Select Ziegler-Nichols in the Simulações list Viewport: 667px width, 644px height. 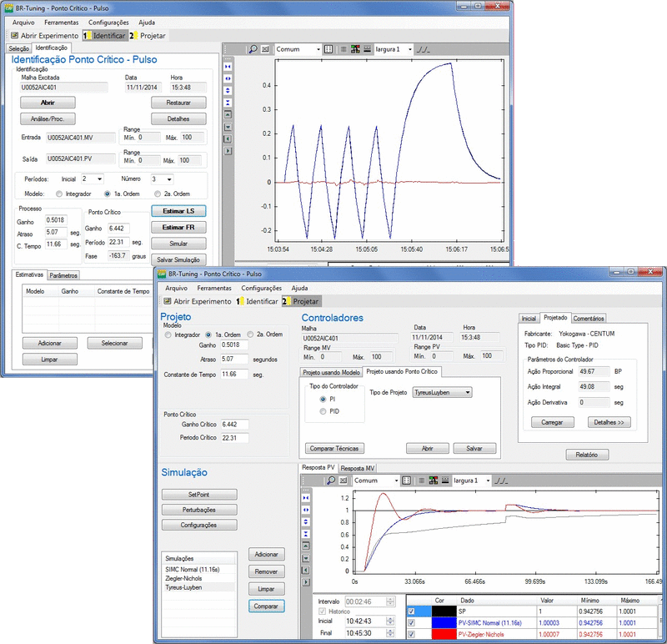tap(185, 578)
